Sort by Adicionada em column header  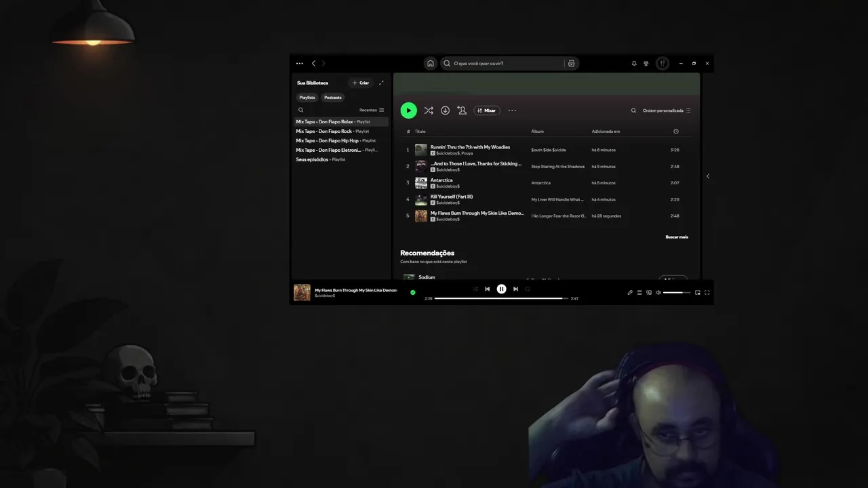606,131
